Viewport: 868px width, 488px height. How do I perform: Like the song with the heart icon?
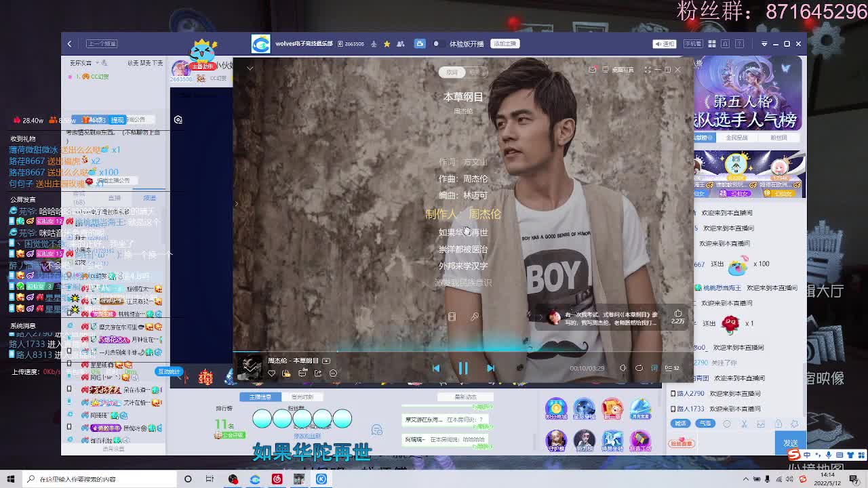coord(272,373)
